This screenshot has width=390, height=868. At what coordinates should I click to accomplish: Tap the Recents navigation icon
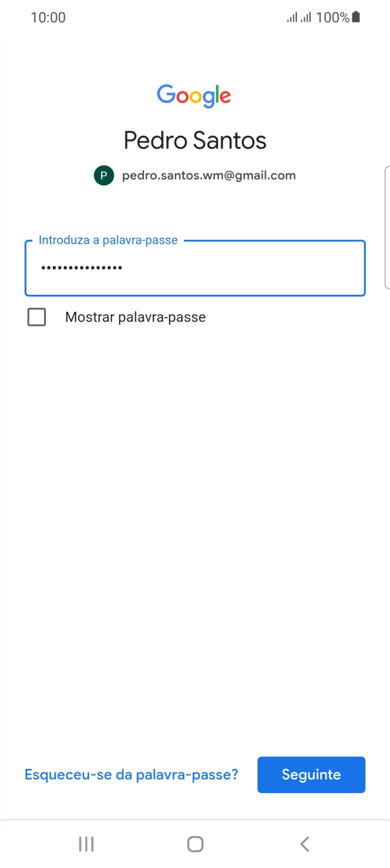[x=85, y=843]
